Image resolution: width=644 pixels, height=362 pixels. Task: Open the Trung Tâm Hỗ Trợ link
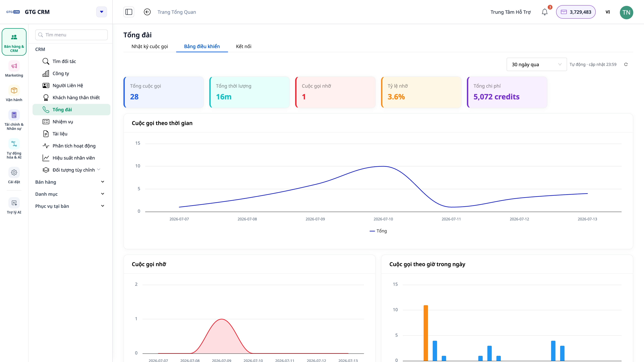pos(511,12)
